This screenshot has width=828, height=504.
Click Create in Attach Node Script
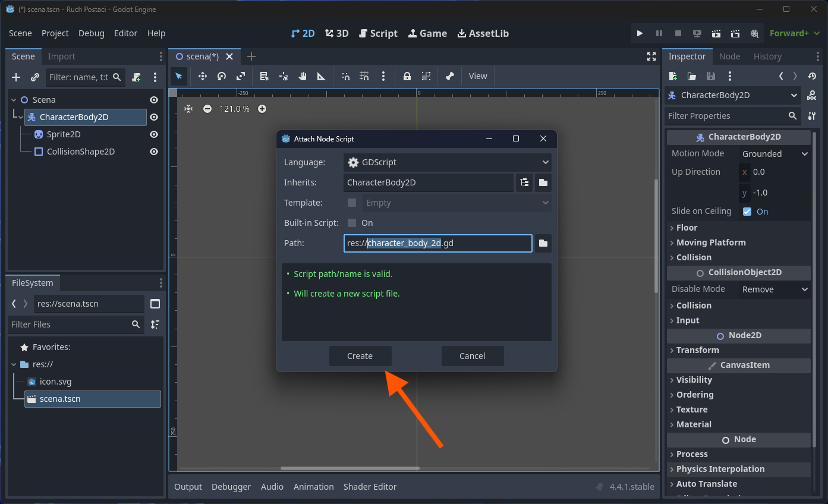360,356
